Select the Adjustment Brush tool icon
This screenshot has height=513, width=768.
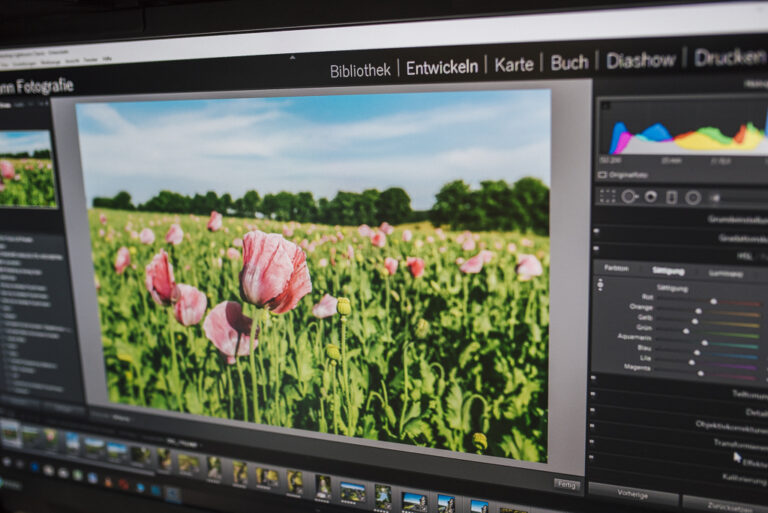tap(716, 198)
